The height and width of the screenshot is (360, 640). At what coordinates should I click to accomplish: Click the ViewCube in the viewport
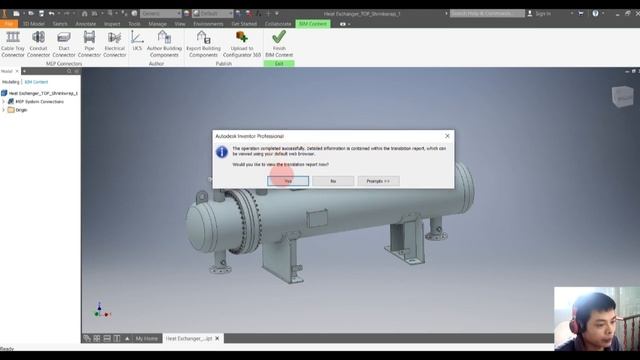(x=622, y=97)
